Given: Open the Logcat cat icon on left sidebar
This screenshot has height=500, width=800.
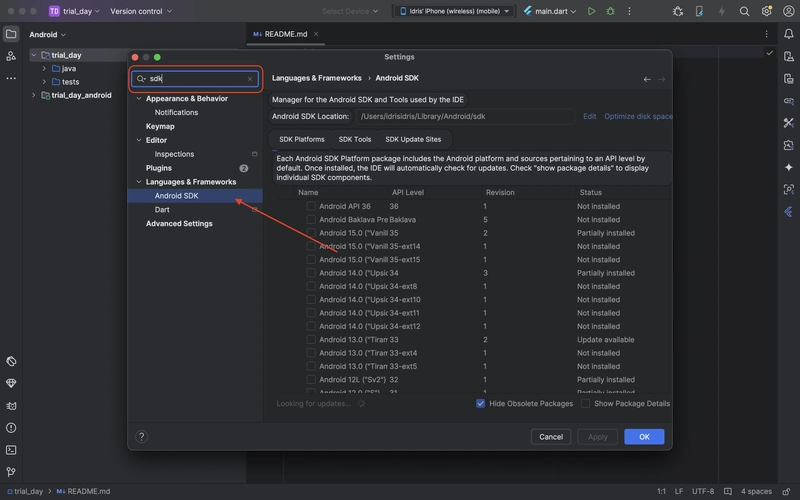Looking at the screenshot, I should (x=11, y=406).
